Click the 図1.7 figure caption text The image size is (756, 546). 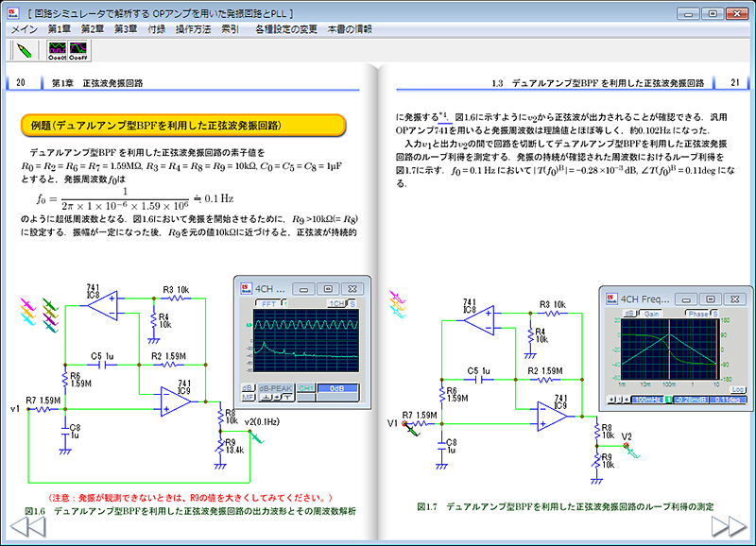(x=564, y=506)
